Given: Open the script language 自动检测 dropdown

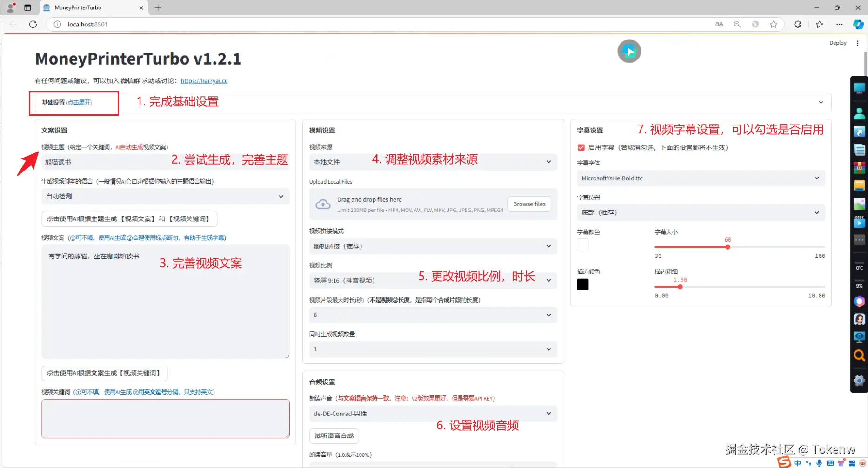Looking at the screenshot, I should (165, 196).
